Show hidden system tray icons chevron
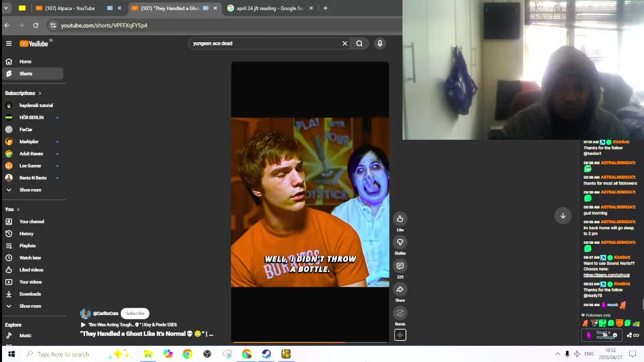The height and width of the screenshot is (362, 644). pos(557,354)
